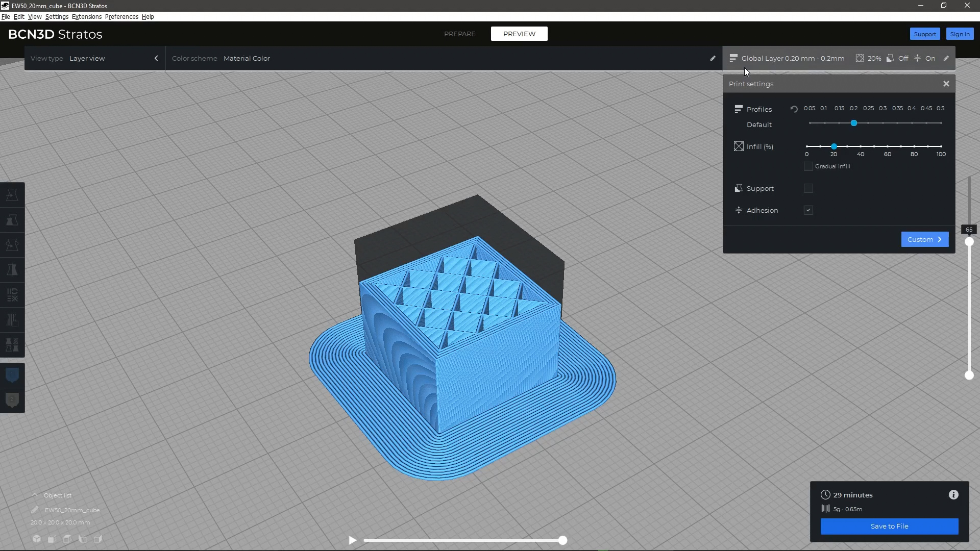Collapse the View type panel chevron
The height and width of the screenshot is (551, 980).
coord(156,58)
